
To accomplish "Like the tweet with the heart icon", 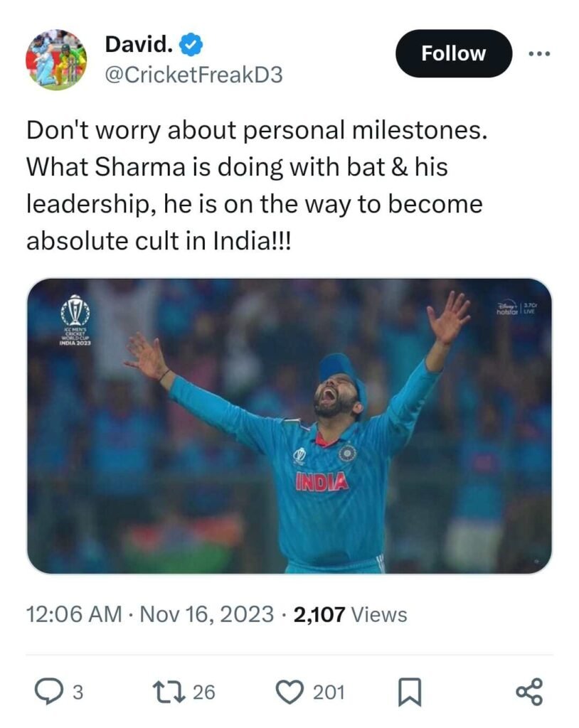I will [x=289, y=692].
